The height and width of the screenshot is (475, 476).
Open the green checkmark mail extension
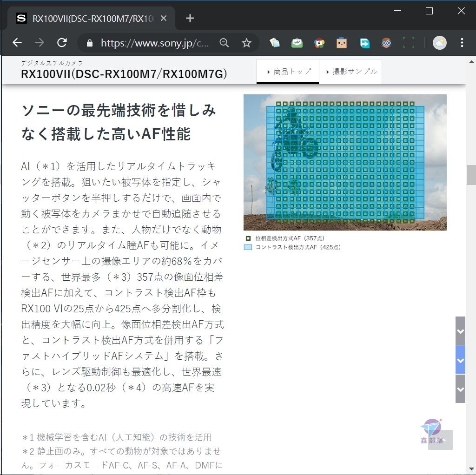click(x=297, y=43)
